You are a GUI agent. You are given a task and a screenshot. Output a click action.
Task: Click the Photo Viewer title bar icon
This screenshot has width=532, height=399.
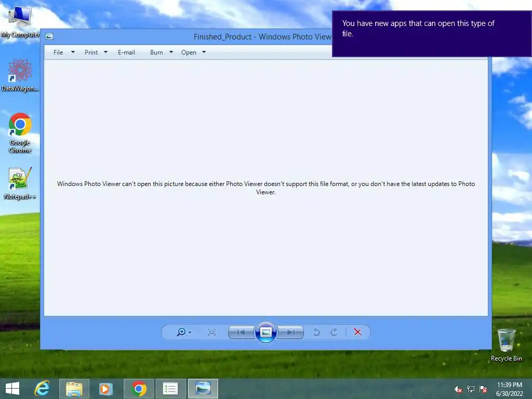[x=49, y=36]
